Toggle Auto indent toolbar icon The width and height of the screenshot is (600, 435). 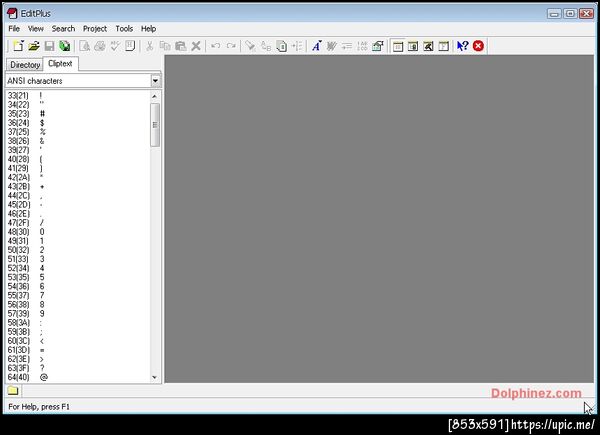(x=347, y=46)
